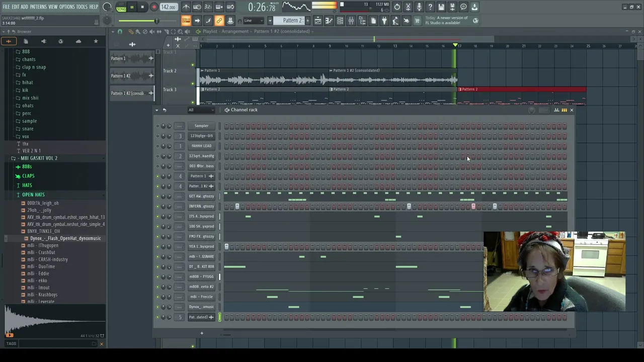The height and width of the screenshot is (362, 644).
Task: Save the project with the disk icon
Action: click(441, 7)
